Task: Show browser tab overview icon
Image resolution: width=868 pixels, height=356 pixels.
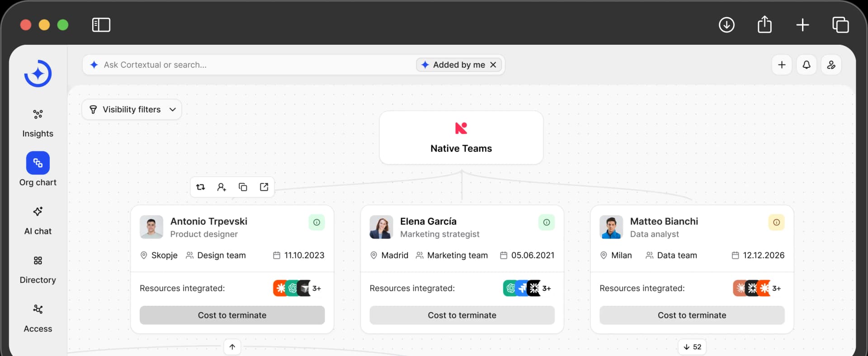Action: point(840,25)
